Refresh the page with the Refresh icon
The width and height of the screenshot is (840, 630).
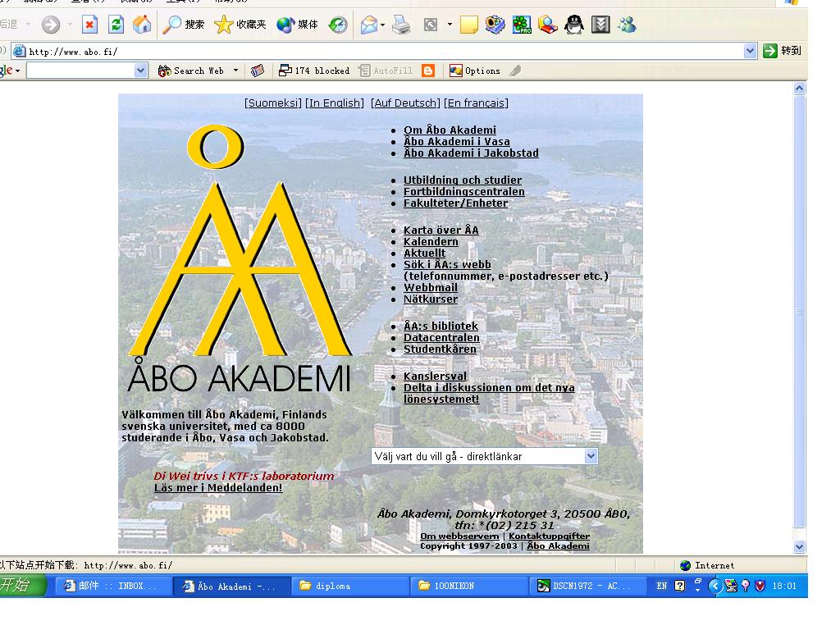coord(116,25)
